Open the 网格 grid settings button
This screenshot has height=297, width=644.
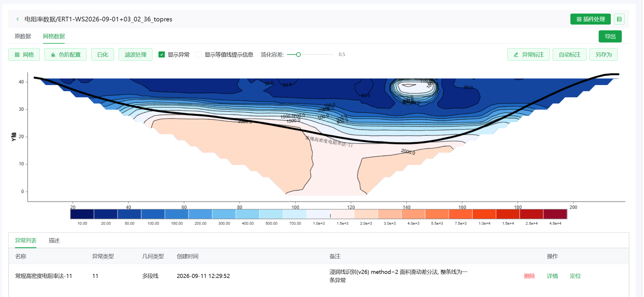(24, 55)
